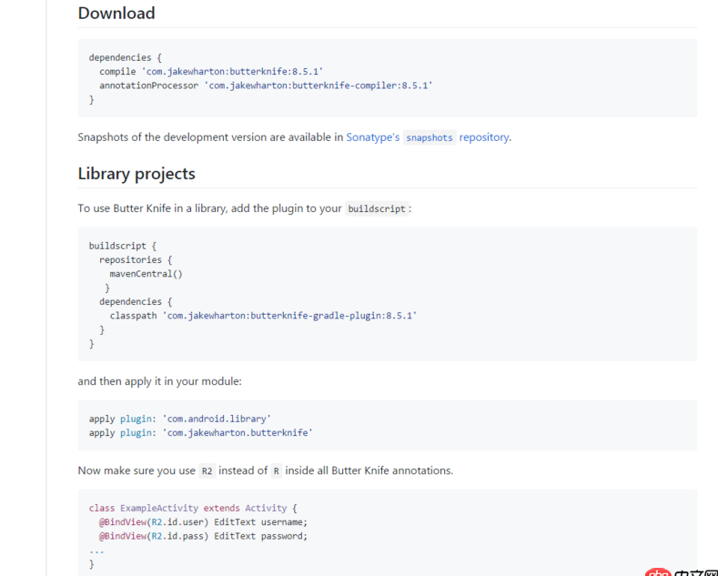The width and height of the screenshot is (728, 576).
Task: Click the @BindView R2.id.user username line
Action: click(x=204, y=522)
